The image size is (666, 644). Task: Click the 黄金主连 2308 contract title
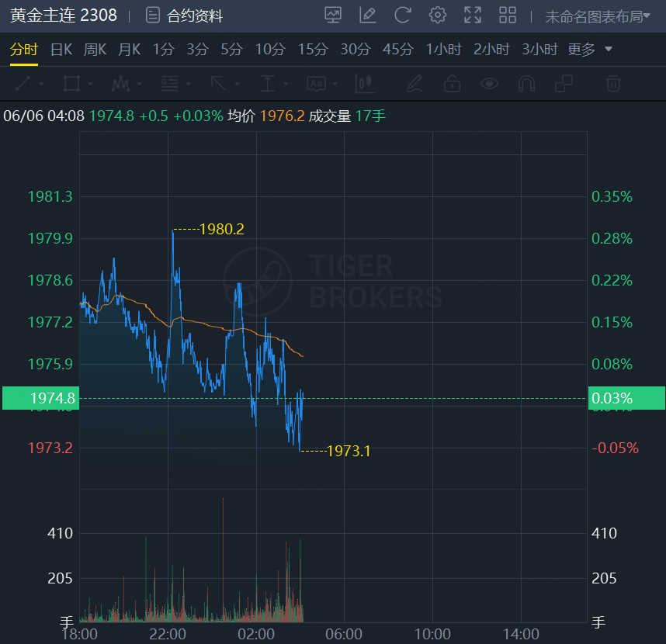[64, 16]
